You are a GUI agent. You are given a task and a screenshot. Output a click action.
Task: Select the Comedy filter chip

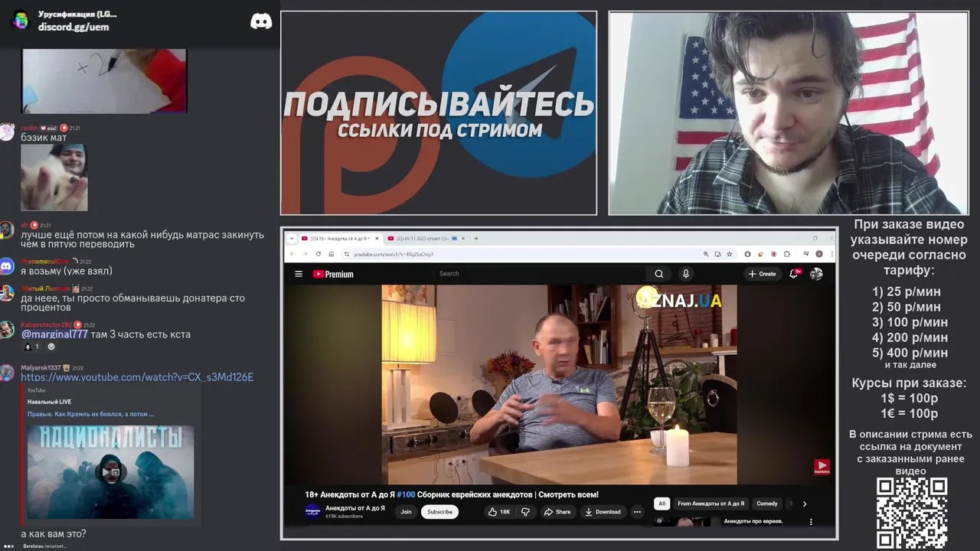tap(766, 504)
